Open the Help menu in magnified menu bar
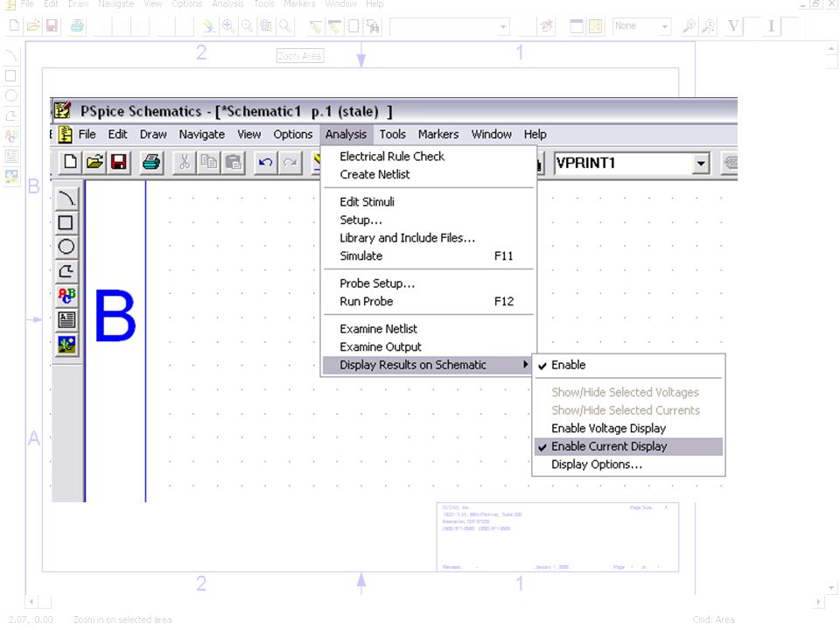This screenshot has width=840, height=630. [x=535, y=135]
